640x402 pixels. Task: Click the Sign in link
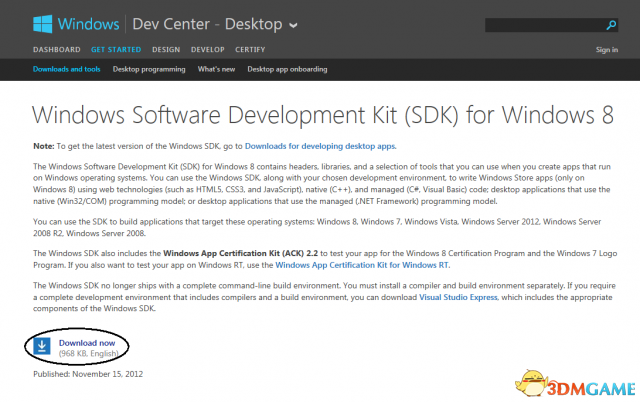pos(607,50)
